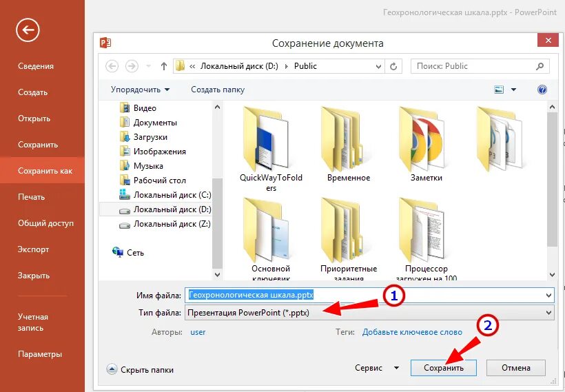Open the Приоритетные задания folder
The width and height of the screenshot is (565, 392).
point(349,239)
